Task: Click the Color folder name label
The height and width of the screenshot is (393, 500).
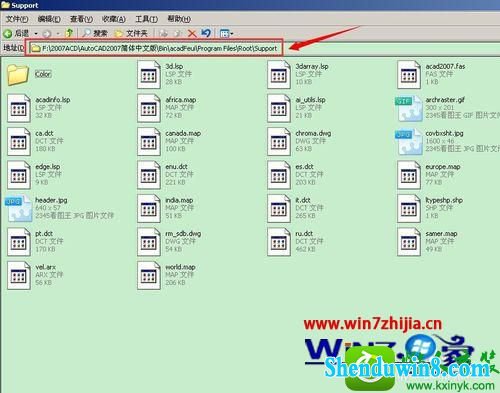Action: tap(43, 74)
